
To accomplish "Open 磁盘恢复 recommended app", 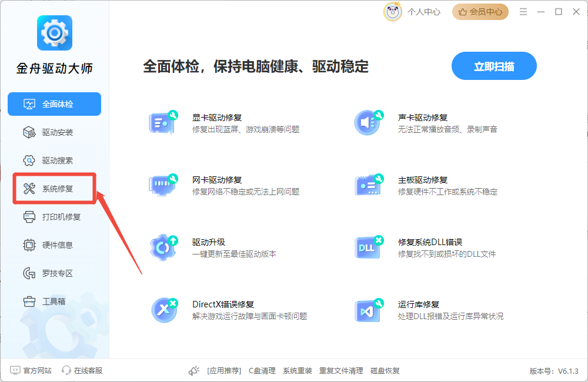I will [385, 371].
